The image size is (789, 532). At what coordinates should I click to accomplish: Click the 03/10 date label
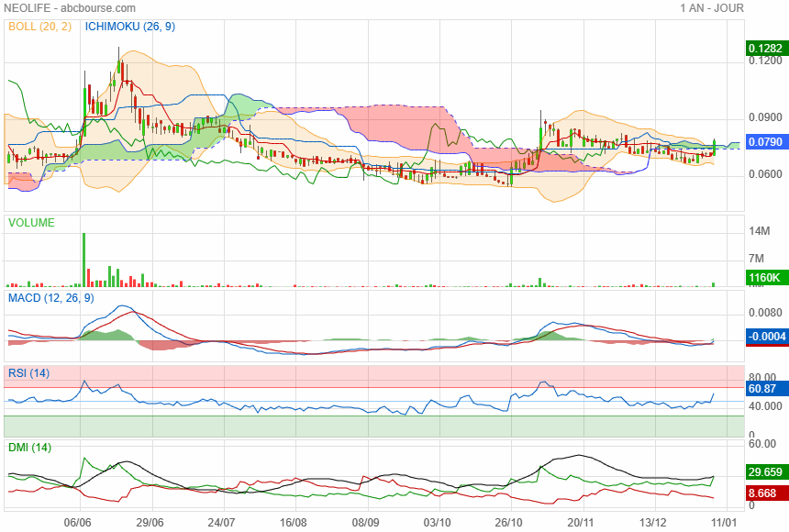[x=438, y=523]
